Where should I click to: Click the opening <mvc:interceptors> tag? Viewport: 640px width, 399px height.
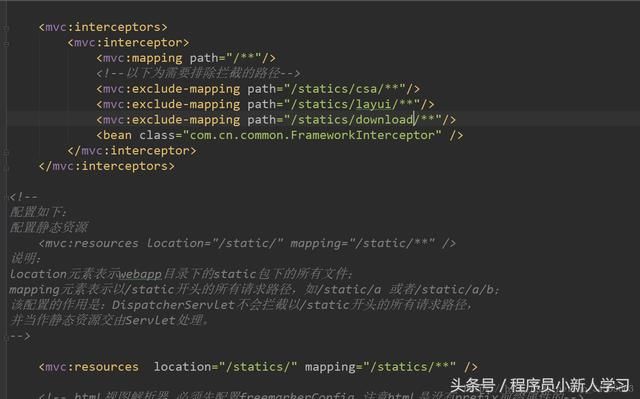tap(103, 27)
